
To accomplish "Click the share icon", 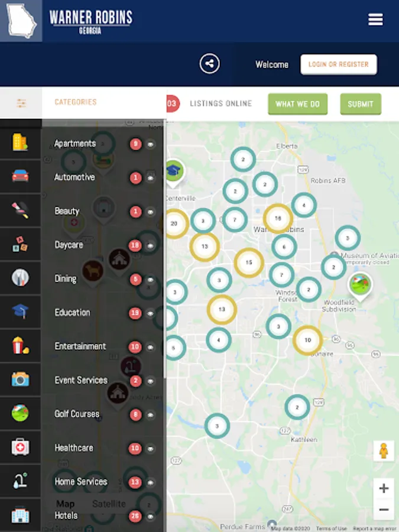I will click(209, 63).
